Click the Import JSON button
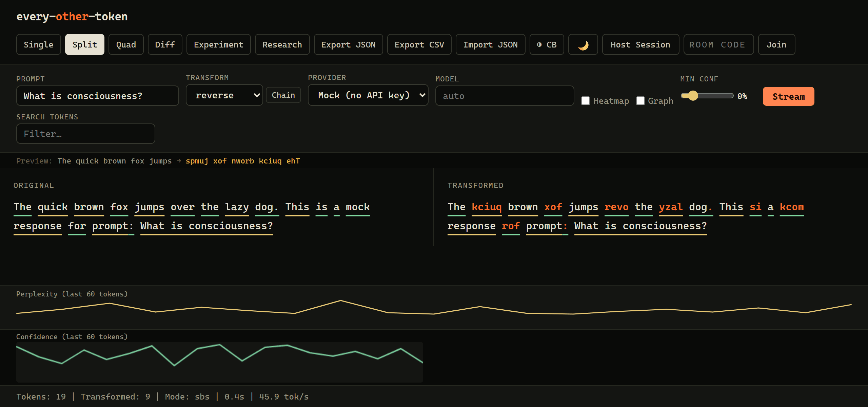 click(490, 44)
